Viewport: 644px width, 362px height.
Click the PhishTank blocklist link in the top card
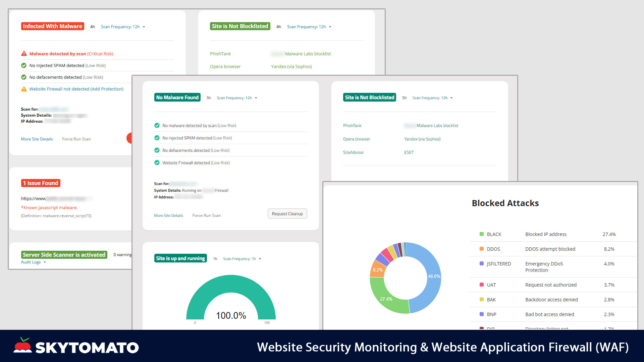(220, 54)
